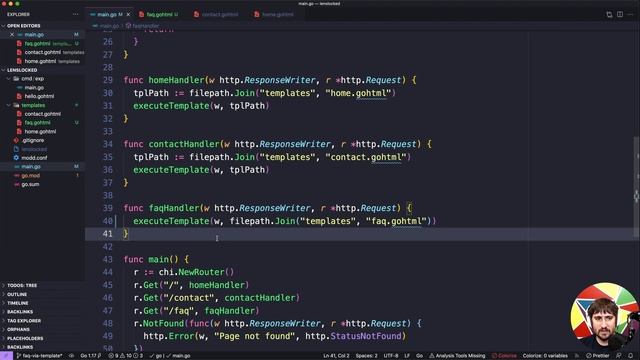This screenshot has height=360, width=640.
Task: Click the Prettier status item
Action: click(x=598, y=356)
